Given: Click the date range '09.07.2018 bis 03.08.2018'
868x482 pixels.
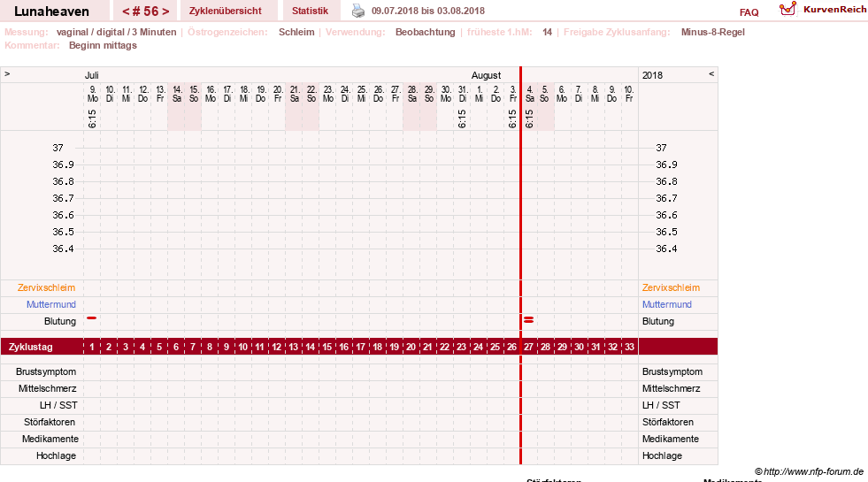Looking at the screenshot, I should pyautogui.click(x=428, y=11).
